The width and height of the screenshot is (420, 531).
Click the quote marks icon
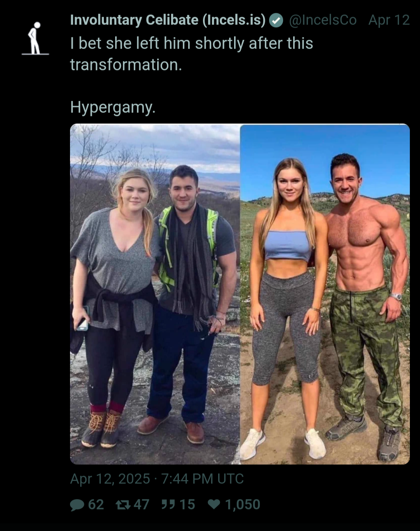tap(168, 505)
